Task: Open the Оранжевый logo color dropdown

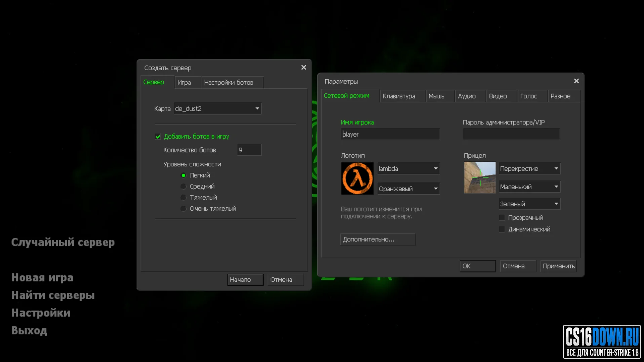Action: pyautogui.click(x=408, y=189)
